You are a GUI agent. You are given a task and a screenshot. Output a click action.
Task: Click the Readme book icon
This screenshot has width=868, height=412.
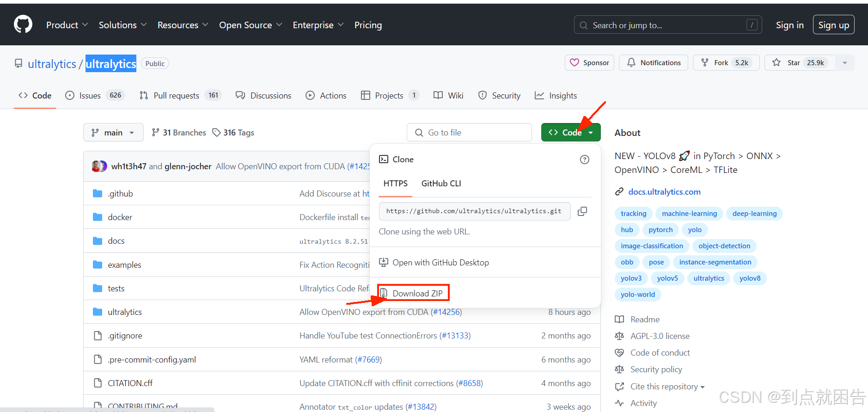[x=619, y=320]
